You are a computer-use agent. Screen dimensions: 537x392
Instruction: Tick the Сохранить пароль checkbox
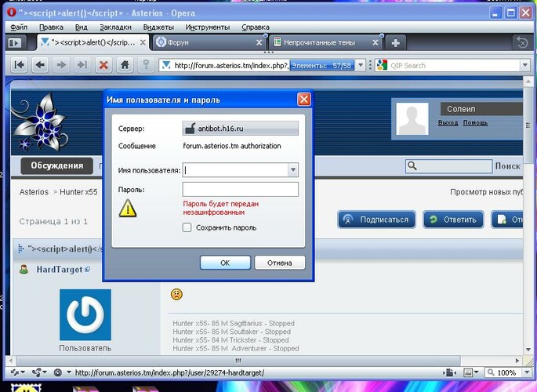point(187,227)
